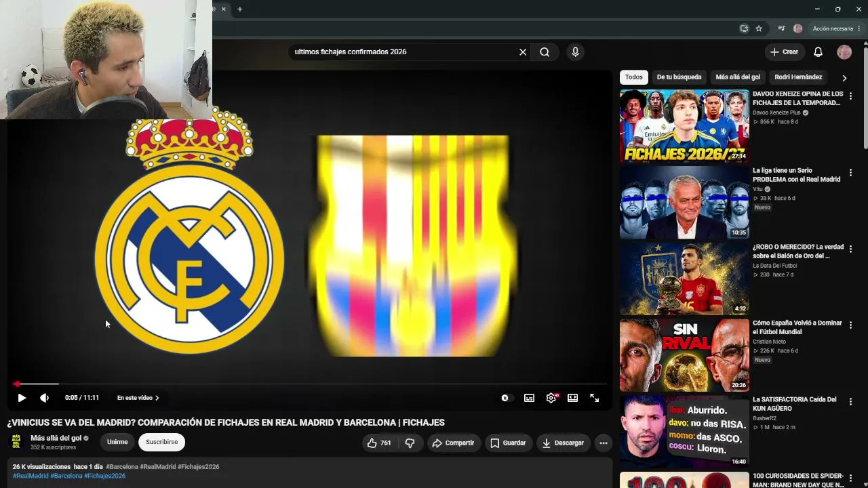868x488 pixels.
Task: Open options for 'Cómo España Volvió' video
Action: (x=850, y=326)
